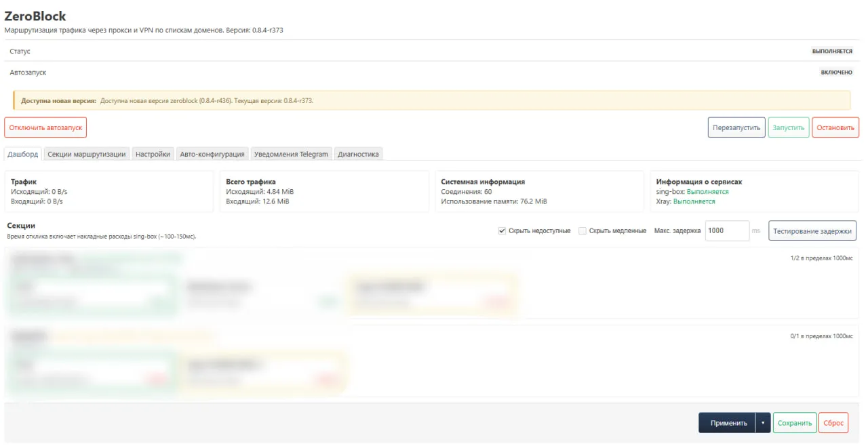
Task: Click 1/2 в пределах 1000мс label
Action: point(821,258)
